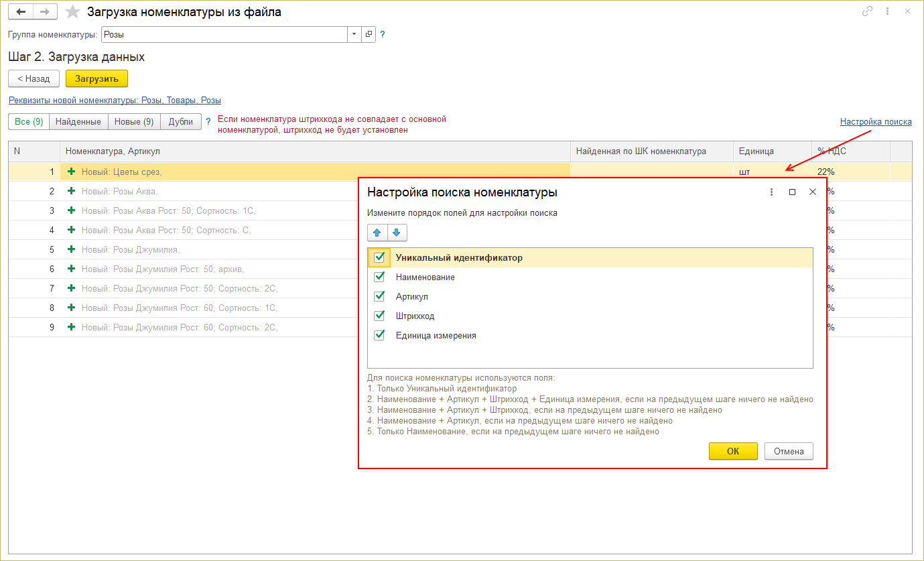This screenshot has height=561, width=924.
Task: Maximize the Настройка поиска номенклатуры dialog
Action: coord(792,192)
